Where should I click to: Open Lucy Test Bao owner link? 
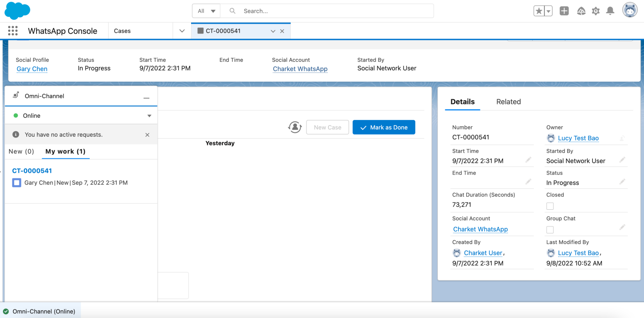point(578,138)
